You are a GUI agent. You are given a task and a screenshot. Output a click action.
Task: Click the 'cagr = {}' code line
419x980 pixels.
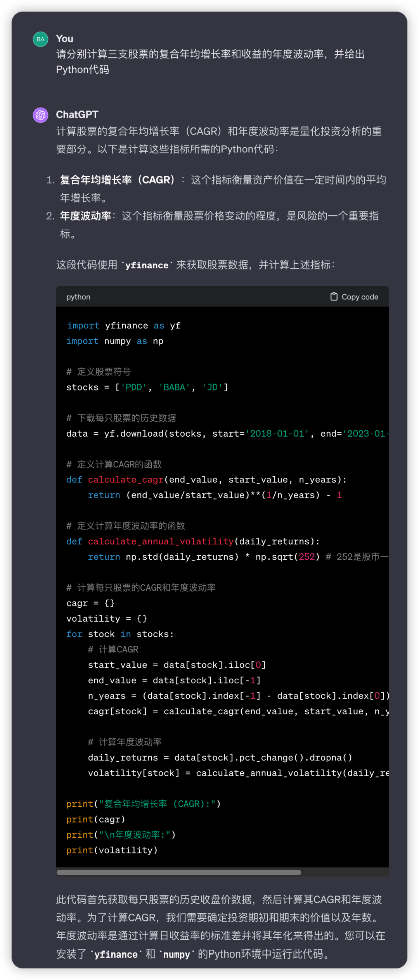pos(90,603)
